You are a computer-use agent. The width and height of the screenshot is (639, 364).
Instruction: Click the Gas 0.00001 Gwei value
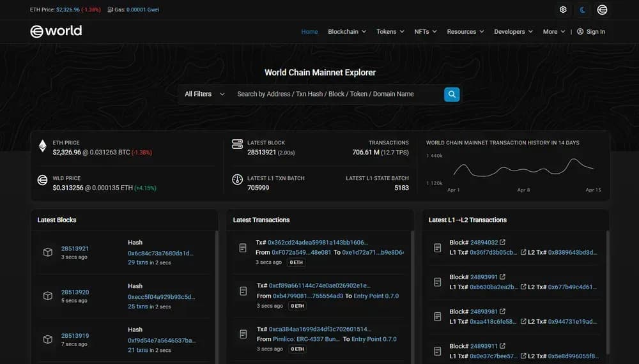(142, 10)
